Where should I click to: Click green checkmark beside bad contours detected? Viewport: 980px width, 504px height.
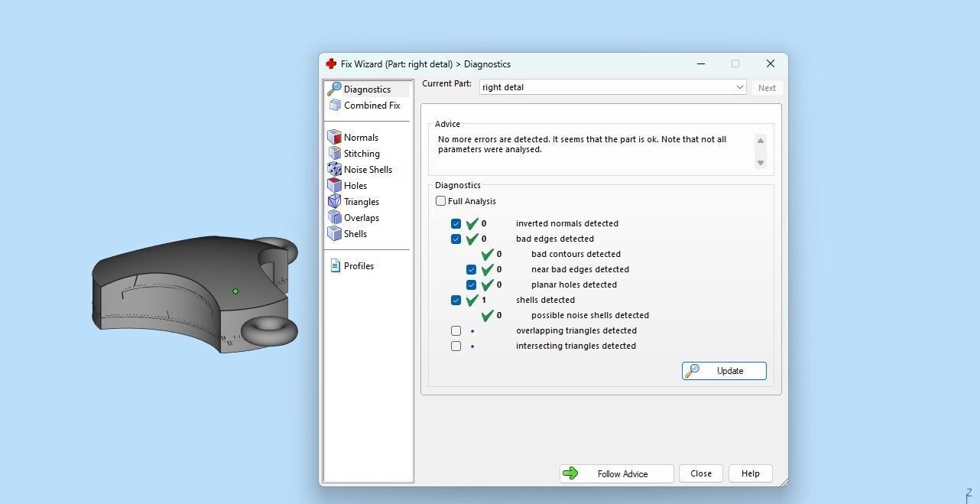pyautogui.click(x=488, y=254)
